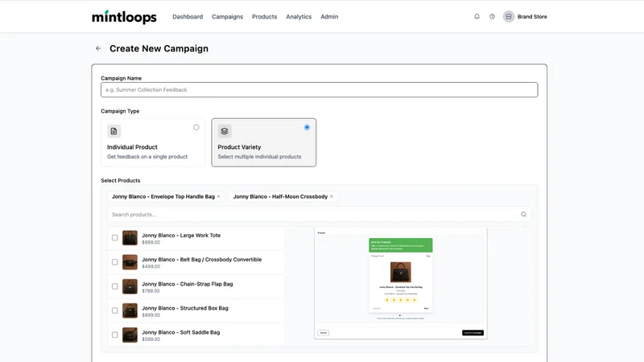The width and height of the screenshot is (644, 362).
Task: Check the Chain-Strap Flap Bag checkbox
Action: (115, 286)
